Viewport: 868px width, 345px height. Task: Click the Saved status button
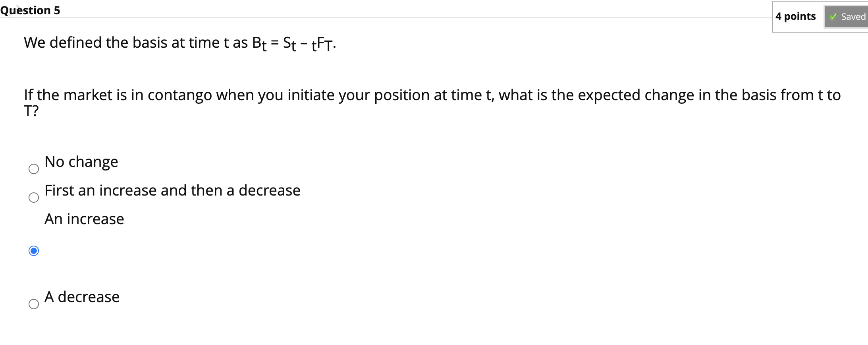tap(845, 16)
